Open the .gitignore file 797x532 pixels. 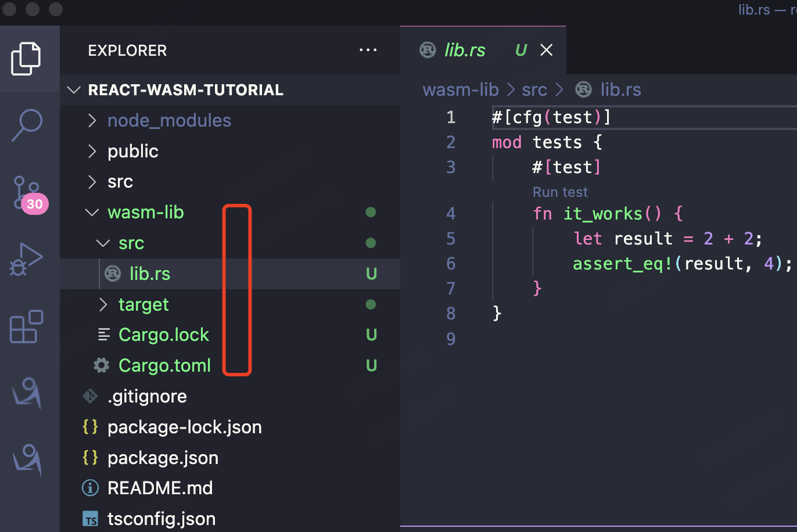click(146, 397)
